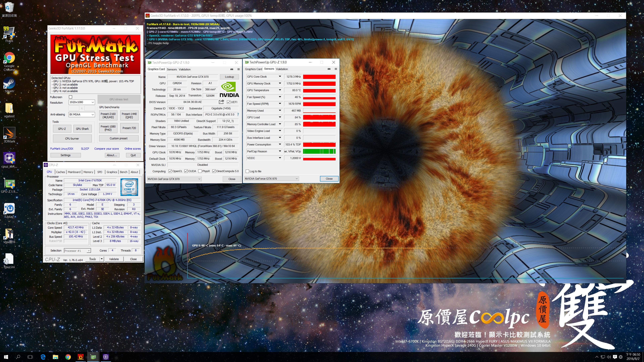Switch to Sensors tab in left GPU-Z window

click(x=172, y=69)
